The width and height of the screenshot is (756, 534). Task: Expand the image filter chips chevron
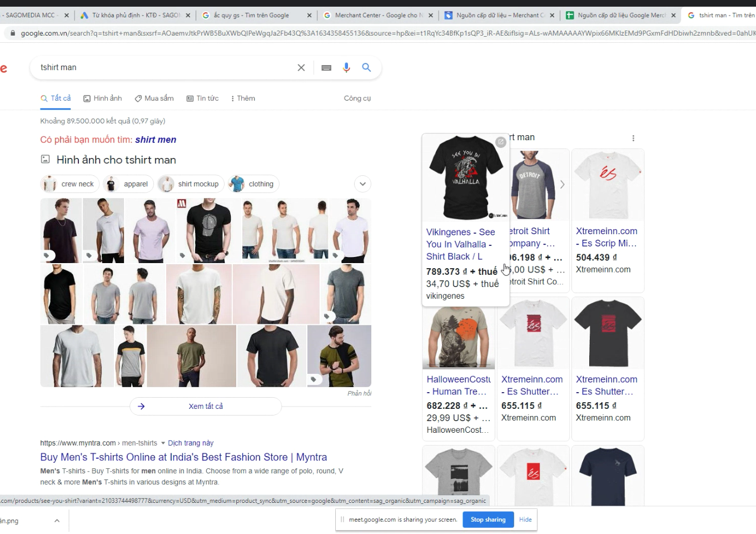pos(362,184)
